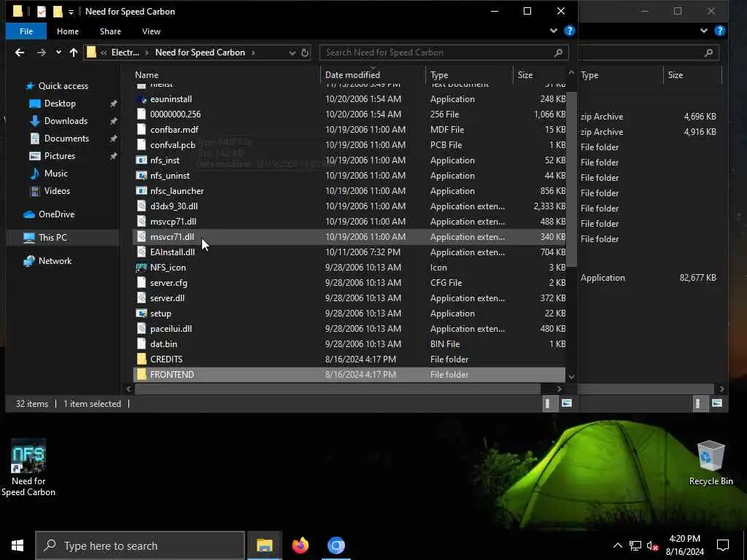This screenshot has width=747, height=560.
Task: Go up one folder level
Action: pos(74,52)
